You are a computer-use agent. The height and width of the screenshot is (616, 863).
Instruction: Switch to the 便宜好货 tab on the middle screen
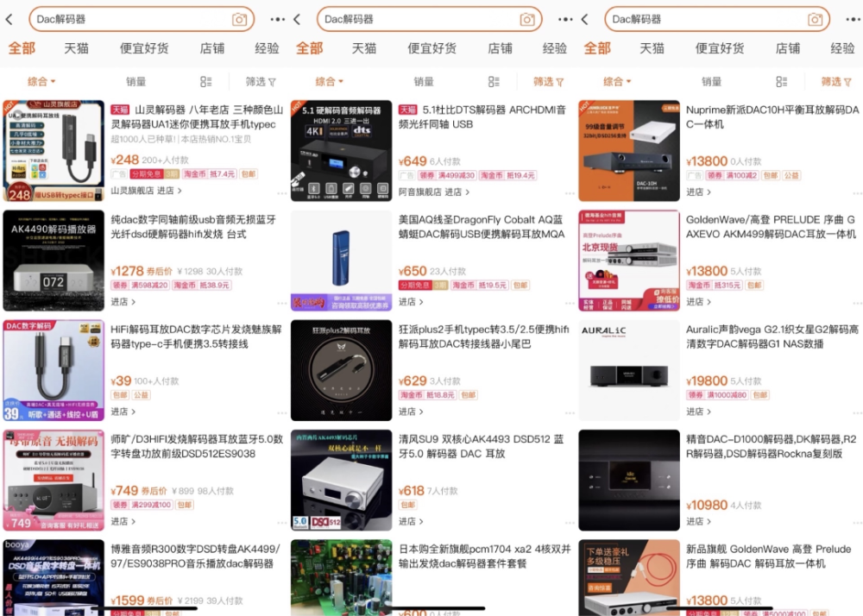click(432, 48)
